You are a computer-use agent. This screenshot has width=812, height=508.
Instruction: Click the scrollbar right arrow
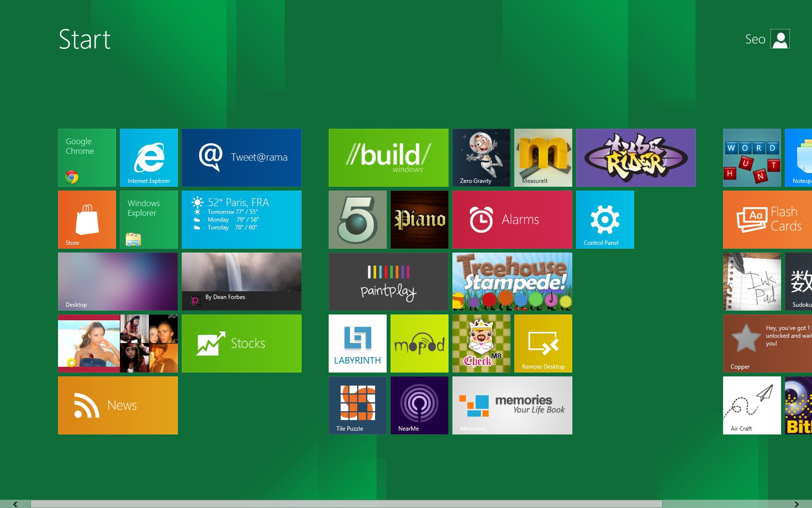pyautogui.click(x=797, y=504)
